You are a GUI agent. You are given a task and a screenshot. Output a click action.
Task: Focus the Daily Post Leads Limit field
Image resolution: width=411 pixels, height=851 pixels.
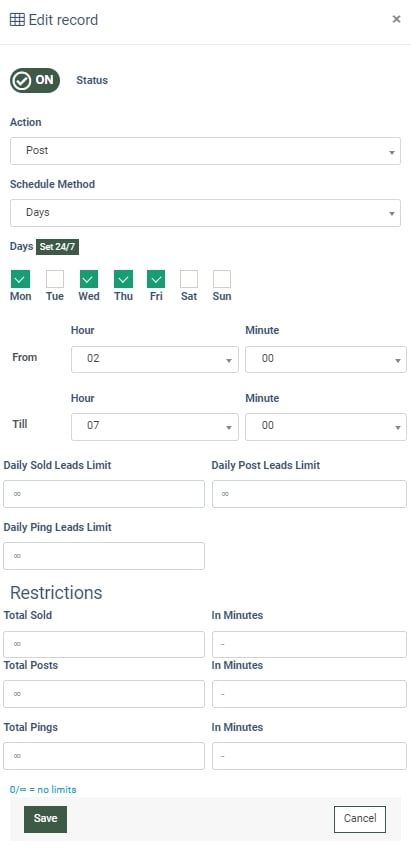tap(309, 494)
